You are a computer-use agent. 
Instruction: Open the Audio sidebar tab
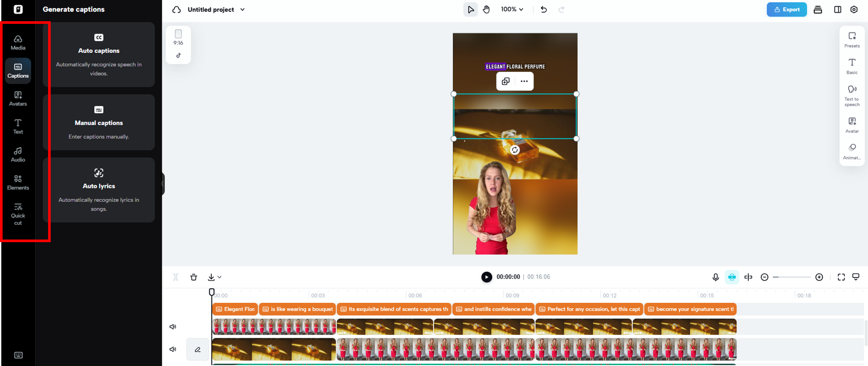tap(18, 154)
